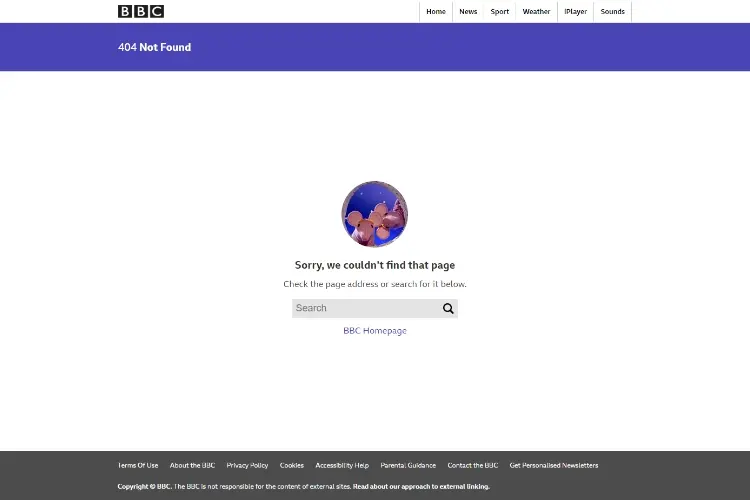Open Contact the BBC link
Screen dimensions: 750x500
[x=473, y=466]
